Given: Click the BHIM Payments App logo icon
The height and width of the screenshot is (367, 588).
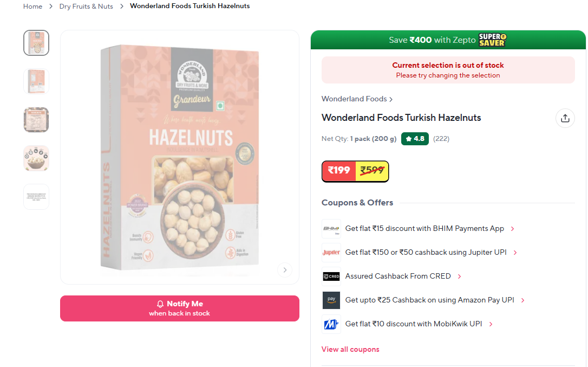Looking at the screenshot, I should tap(331, 229).
